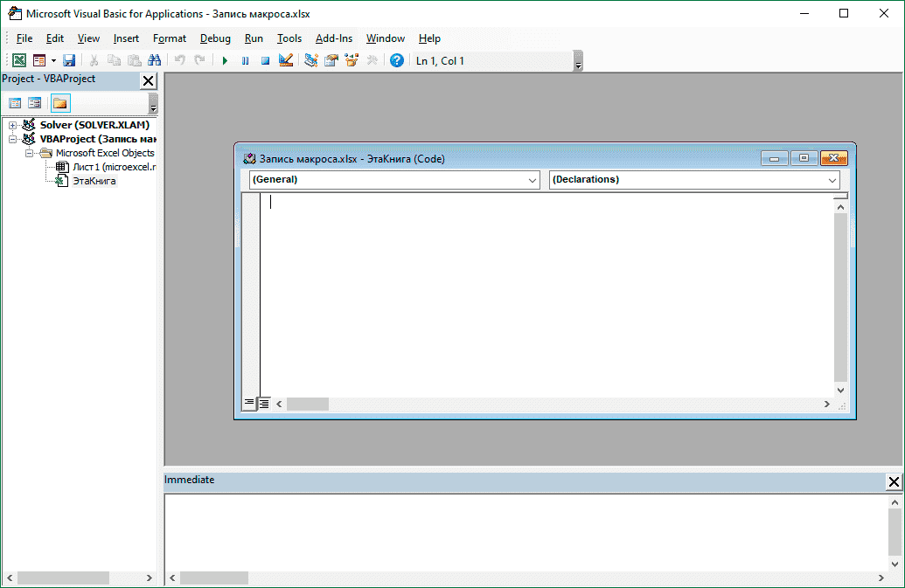Toggle Folders view in Project Explorer
Screen dimensions: 905x588
pos(59,102)
